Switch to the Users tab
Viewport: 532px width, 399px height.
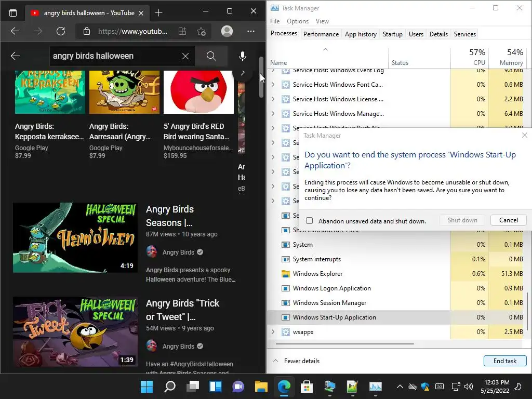[x=416, y=34]
